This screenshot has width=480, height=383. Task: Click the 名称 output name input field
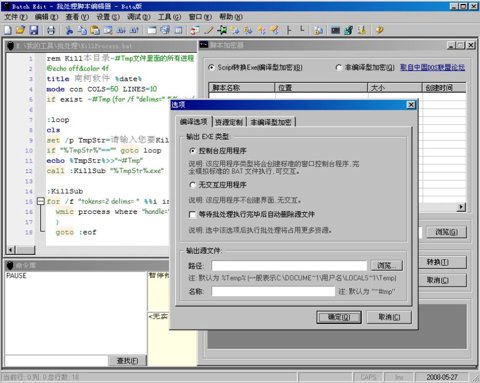273,291
